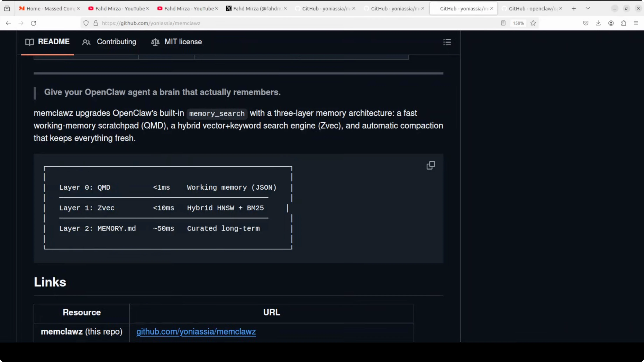Open the Firefox downloads panel
Screen dimensions: 644x362
pos(598,23)
